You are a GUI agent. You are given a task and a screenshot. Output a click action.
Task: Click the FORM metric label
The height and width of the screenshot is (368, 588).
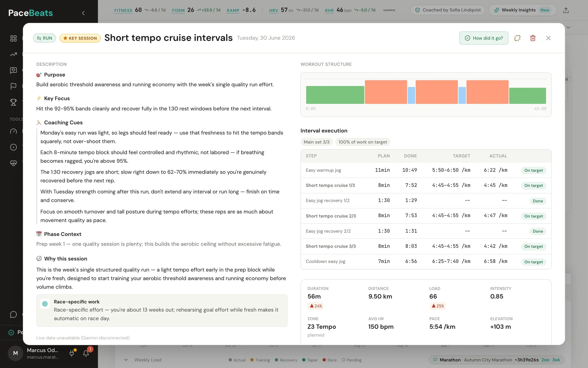click(x=178, y=10)
